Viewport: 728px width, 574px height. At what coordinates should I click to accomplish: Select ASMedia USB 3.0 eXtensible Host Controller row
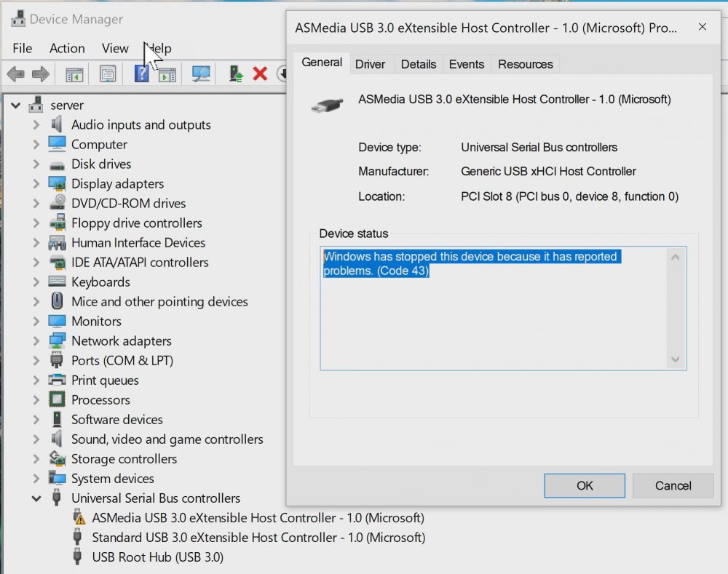[258, 517]
